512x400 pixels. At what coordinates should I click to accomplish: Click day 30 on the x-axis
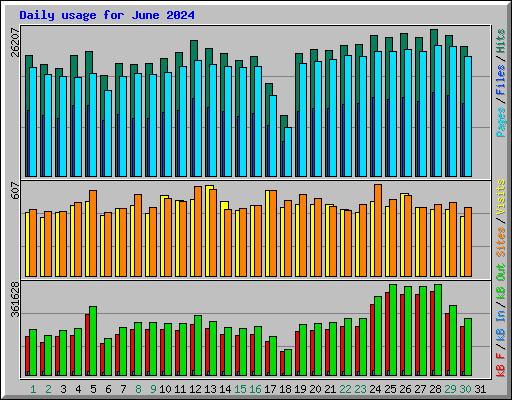click(x=465, y=389)
